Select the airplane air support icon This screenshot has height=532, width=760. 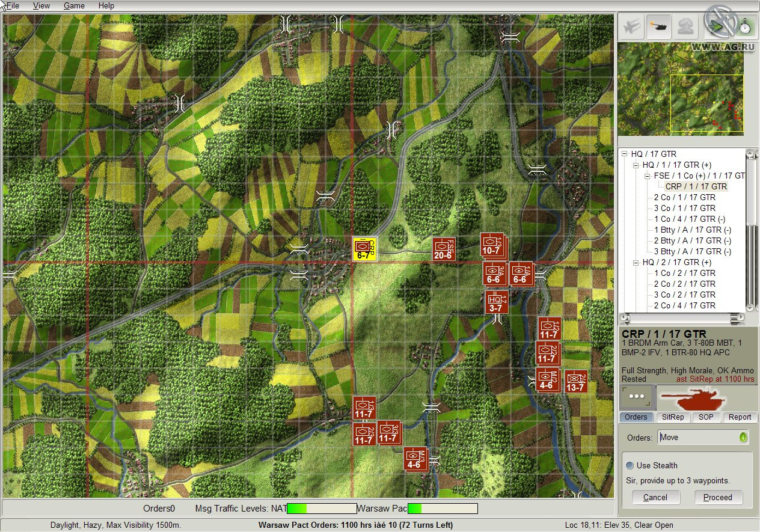coord(631,26)
